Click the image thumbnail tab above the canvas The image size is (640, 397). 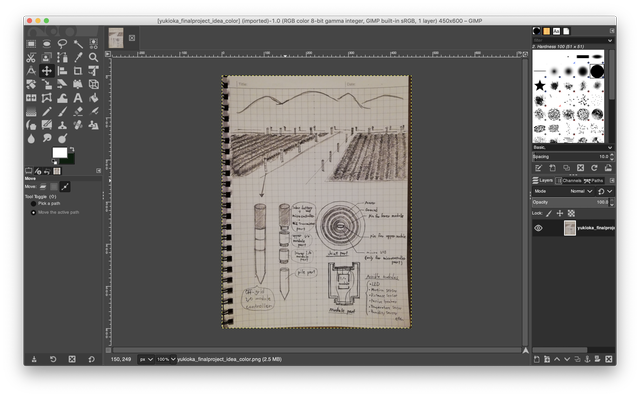click(116, 38)
